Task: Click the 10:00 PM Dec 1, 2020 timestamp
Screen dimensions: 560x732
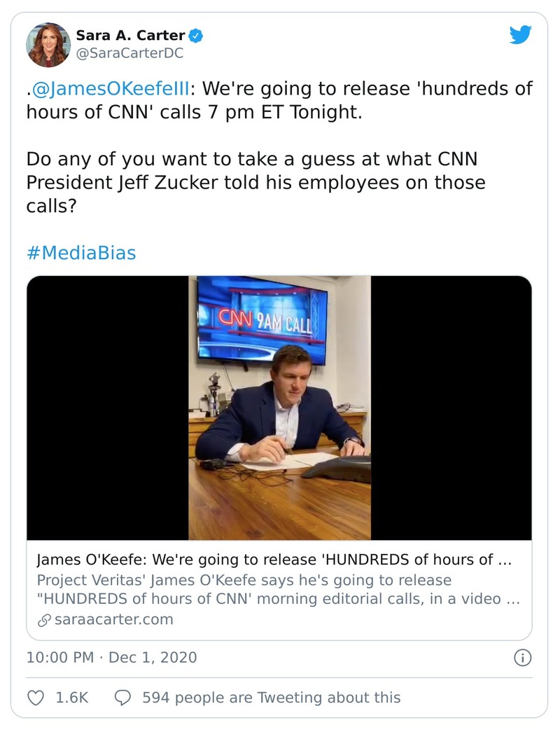Action: 111,658
